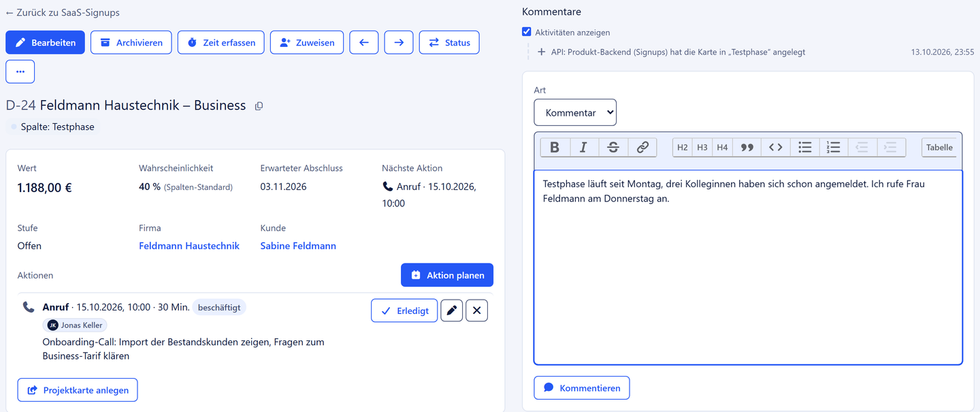Open Zeit erfassen time tracking
Image resolution: width=980 pixels, height=412 pixels.
click(221, 42)
